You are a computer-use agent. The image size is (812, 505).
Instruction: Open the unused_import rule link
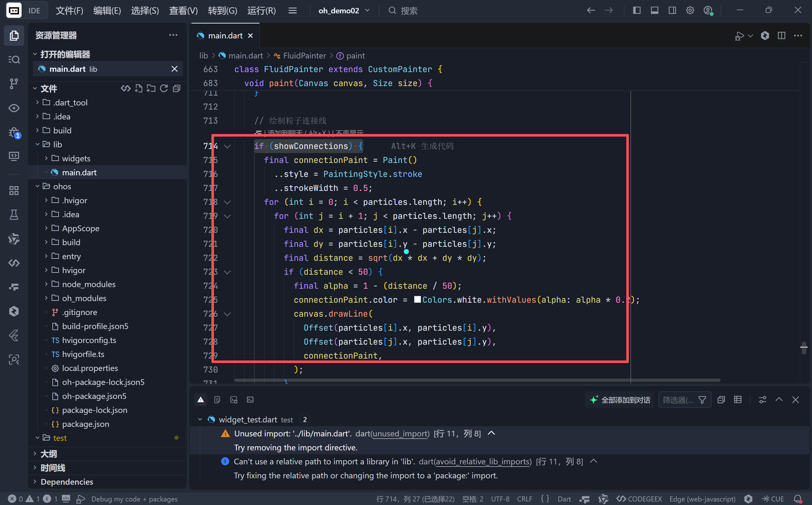pos(401,434)
